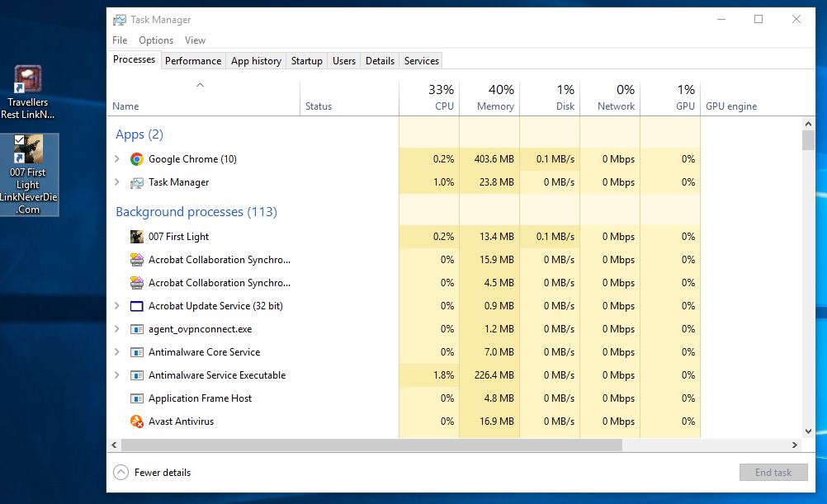
Task: Click Google Chrome's 403.6 MB memory value
Action: click(494, 158)
